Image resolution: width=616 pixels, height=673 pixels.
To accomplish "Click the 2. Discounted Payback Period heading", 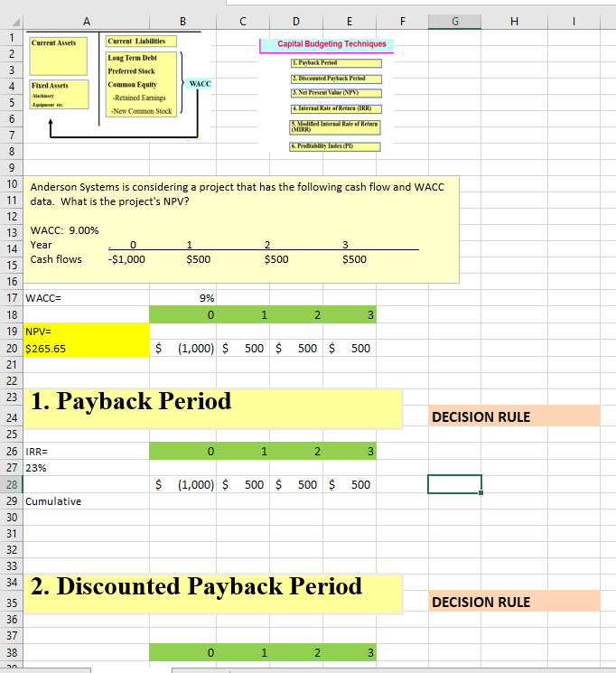I will tap(213, 594).
